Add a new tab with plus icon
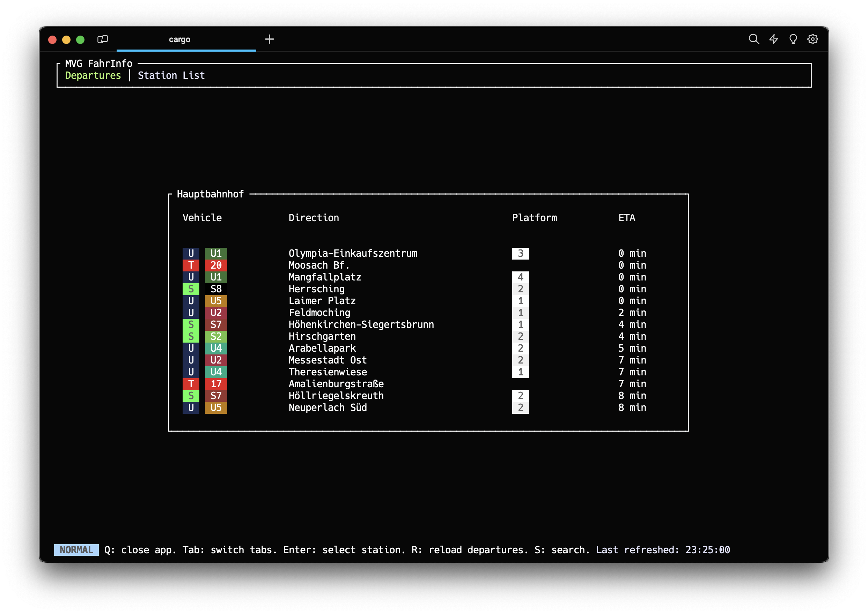 coord(270,39)
